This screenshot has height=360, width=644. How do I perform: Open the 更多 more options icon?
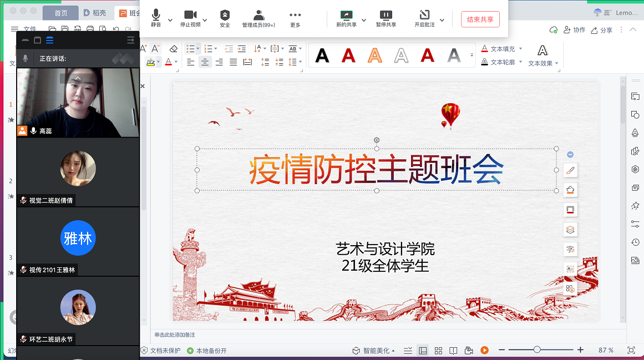pos(295,16)
